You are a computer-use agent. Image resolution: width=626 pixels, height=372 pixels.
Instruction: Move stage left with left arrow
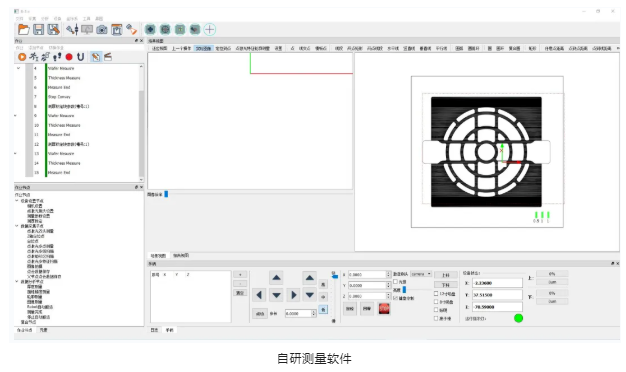(x=259, y=295)
